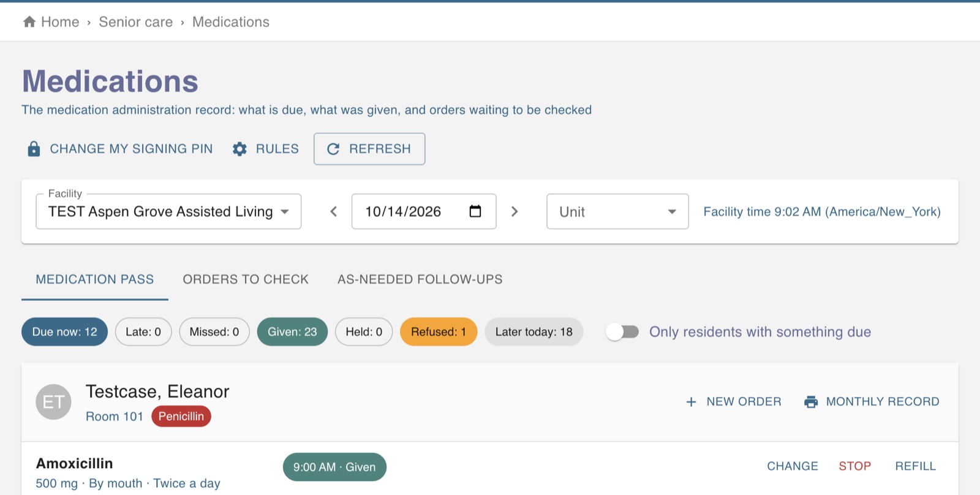Open the Senior care breadcrumb link
Screen dimensions: 980x495
pyautogui.click(x=136, y=22)
